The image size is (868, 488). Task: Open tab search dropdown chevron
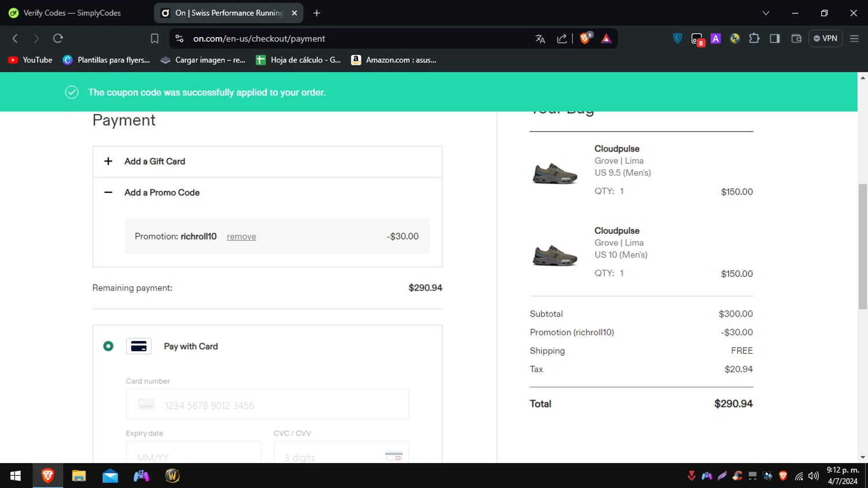point(766,13)
